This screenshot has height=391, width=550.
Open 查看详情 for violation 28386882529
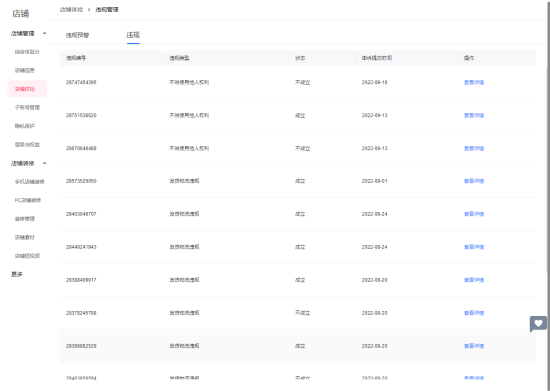(474, 346)
